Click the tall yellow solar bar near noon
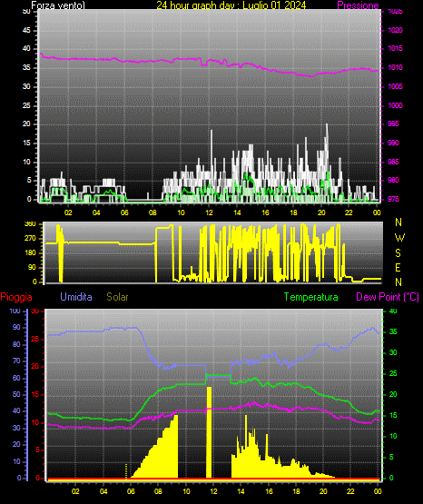Image resolution: width=423 pixels, height=504 pixels. [209, 432]
